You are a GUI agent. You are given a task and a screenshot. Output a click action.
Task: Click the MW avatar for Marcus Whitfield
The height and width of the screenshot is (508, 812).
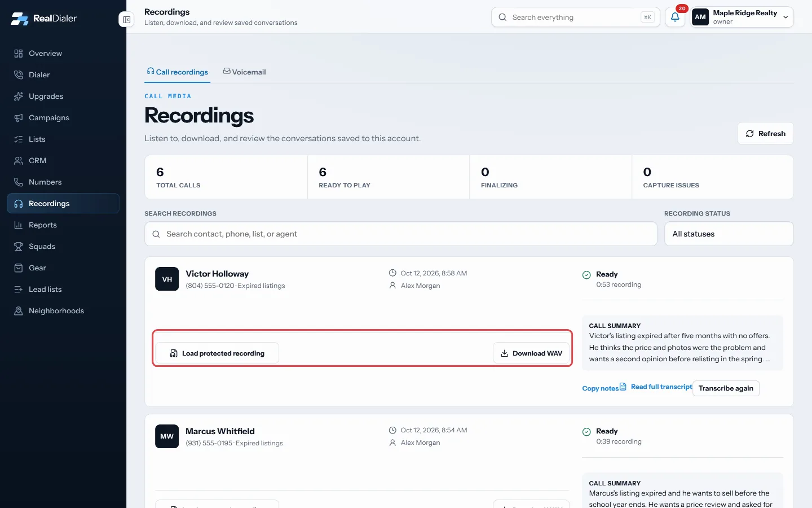tap(167, 436)
